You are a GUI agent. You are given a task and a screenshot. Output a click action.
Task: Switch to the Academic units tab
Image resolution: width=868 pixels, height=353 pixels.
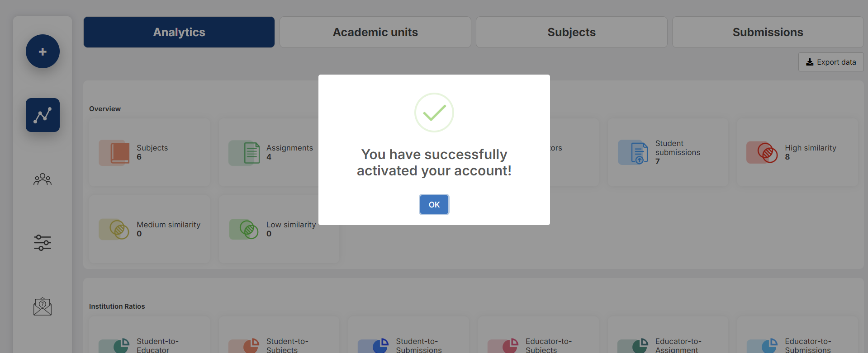point(375,32)
